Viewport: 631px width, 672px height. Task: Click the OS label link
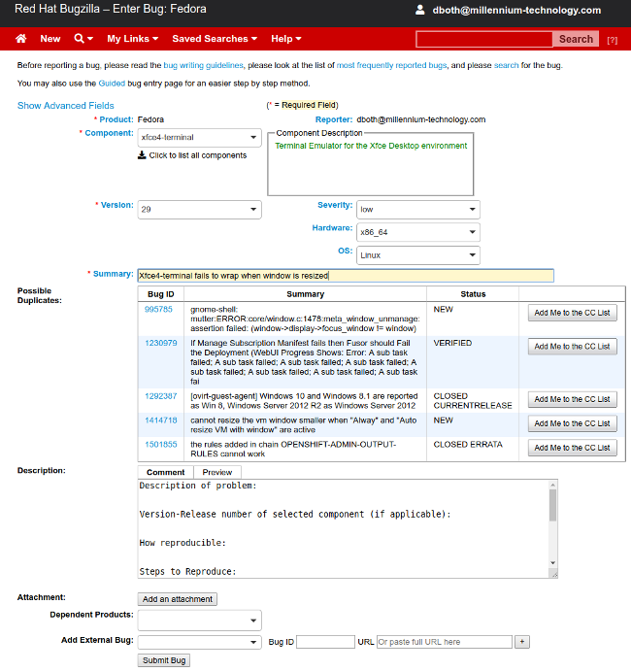point(346,251)
